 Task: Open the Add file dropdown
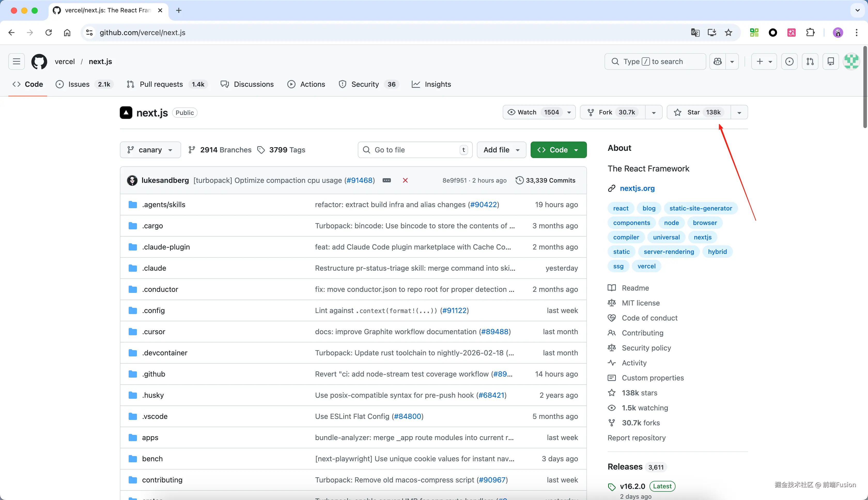pos(501,150)
